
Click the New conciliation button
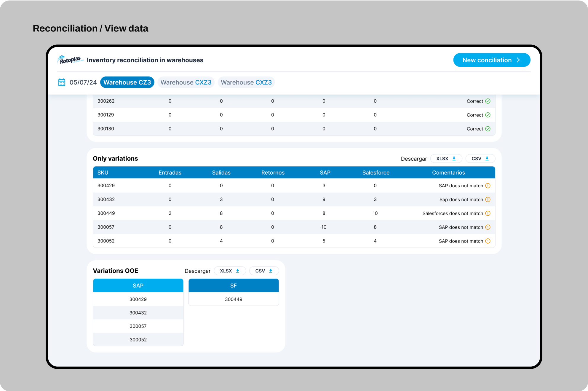pos(492,60)
